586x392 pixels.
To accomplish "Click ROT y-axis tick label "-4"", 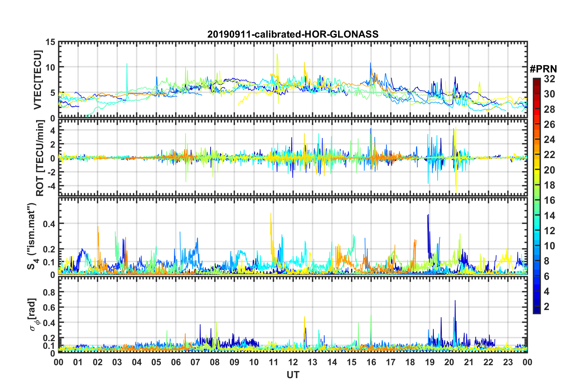I will (x=51, y=186).
